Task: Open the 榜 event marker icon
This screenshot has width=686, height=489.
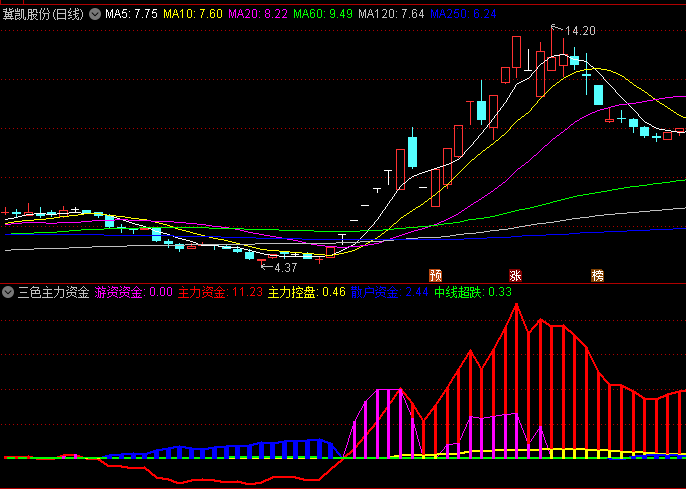Action: [598, 276]
